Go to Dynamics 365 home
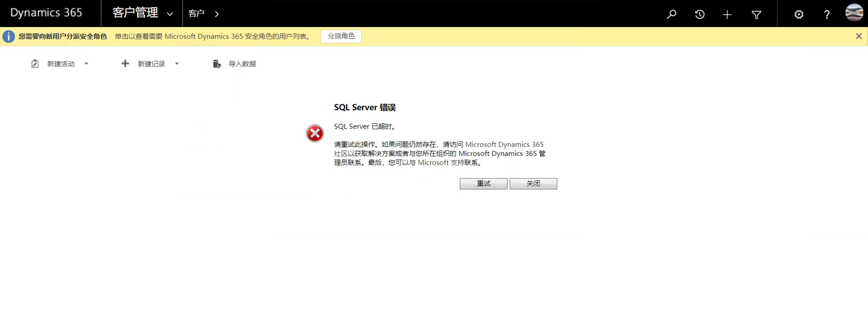The width and height of the screenshot is (868, 326). tap(46, 13)
